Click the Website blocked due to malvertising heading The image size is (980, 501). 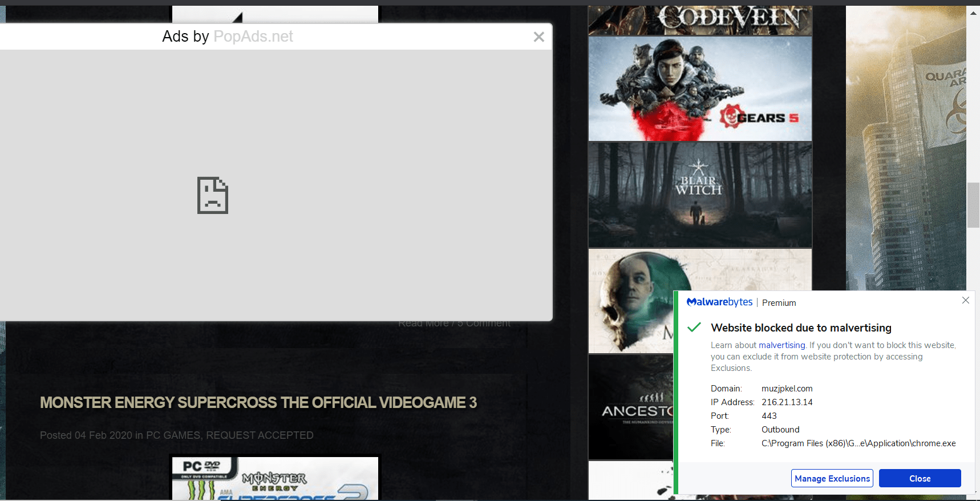tap(801, 328)
